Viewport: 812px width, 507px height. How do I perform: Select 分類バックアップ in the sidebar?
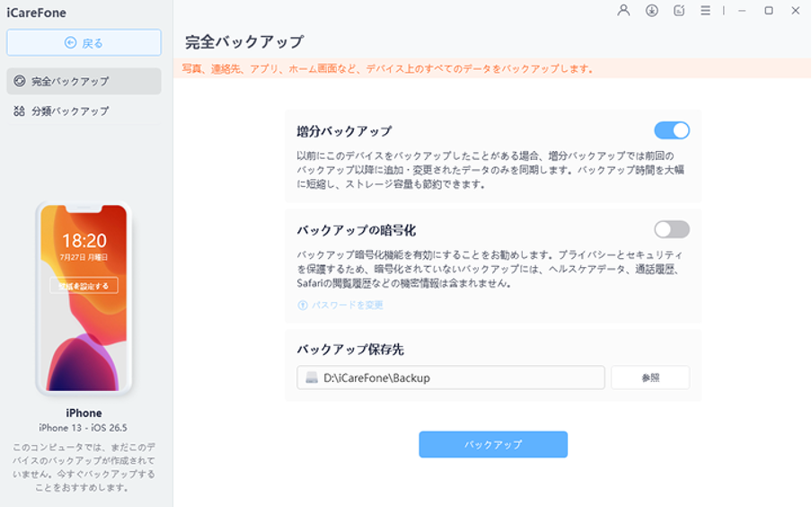(x=84, y=111)
